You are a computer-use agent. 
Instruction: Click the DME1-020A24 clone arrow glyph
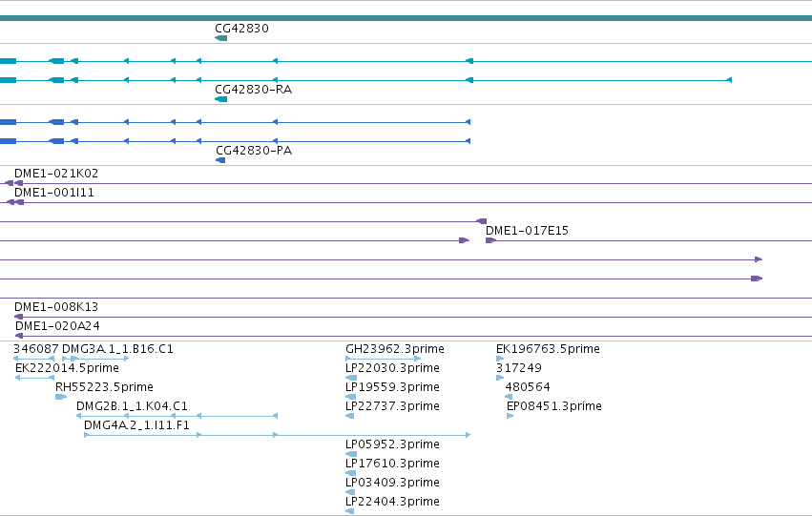[19, 336]
